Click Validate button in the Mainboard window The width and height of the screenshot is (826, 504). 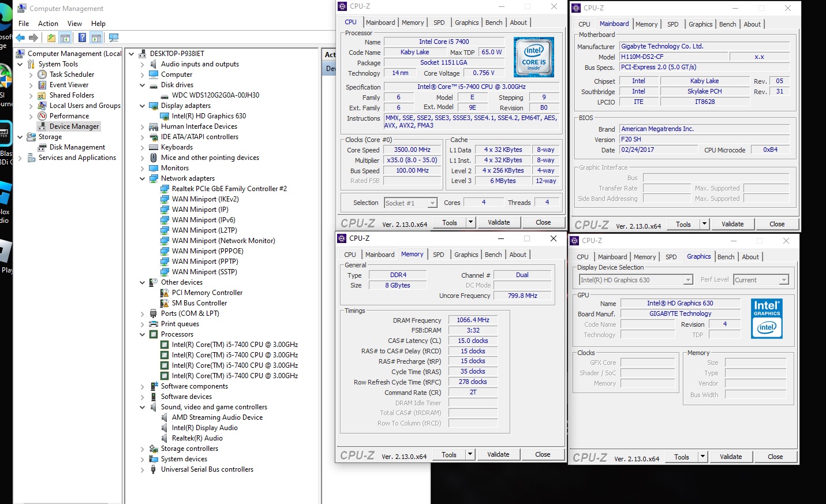732,224
